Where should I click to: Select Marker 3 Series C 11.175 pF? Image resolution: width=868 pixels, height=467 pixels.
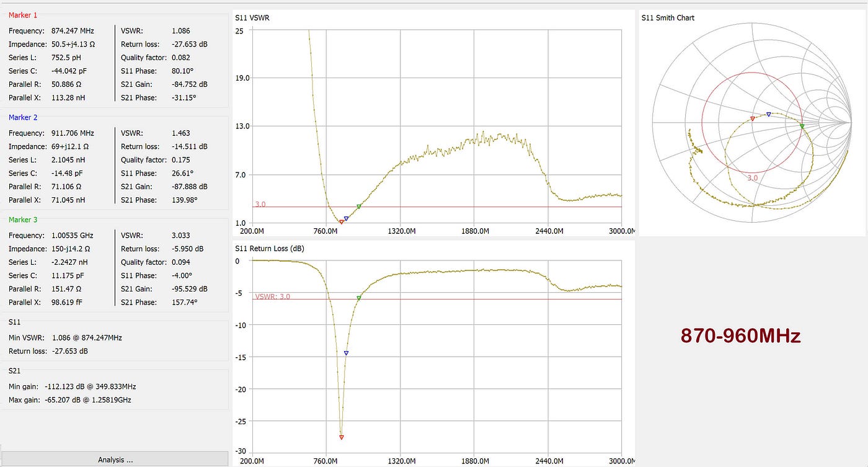pyautogui.click(x=67, y=275)
